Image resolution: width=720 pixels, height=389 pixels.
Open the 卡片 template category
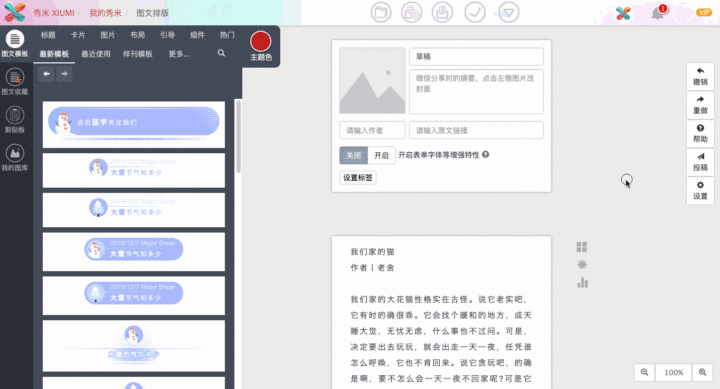(x=78, y=35)
